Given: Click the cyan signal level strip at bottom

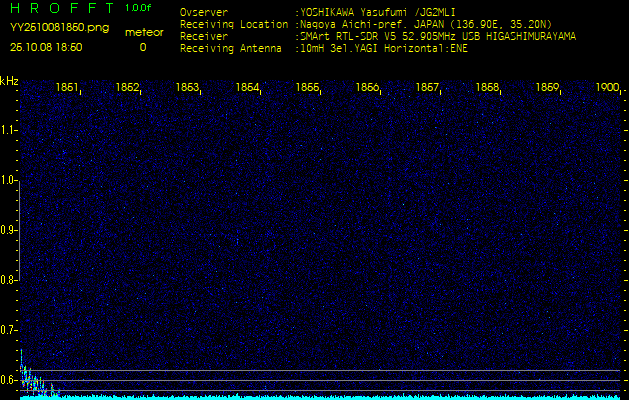Looking at the screenshot, I should point(320,398).
